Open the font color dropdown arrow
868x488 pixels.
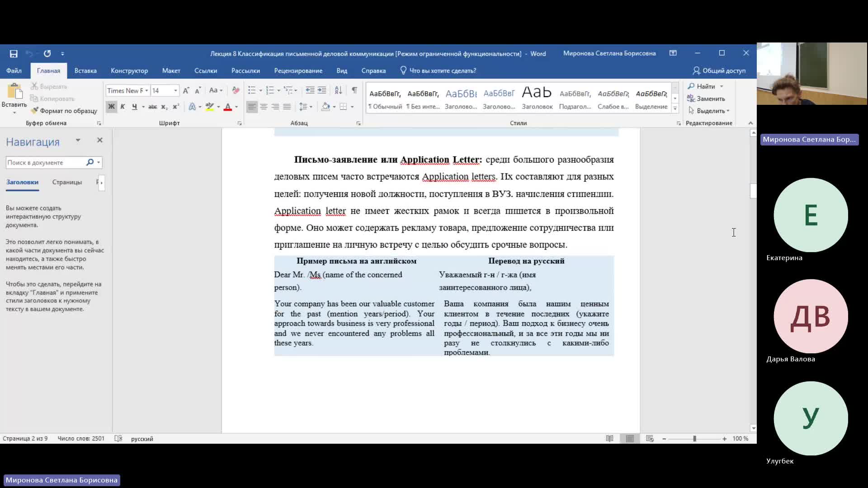(x=236, y=107)
